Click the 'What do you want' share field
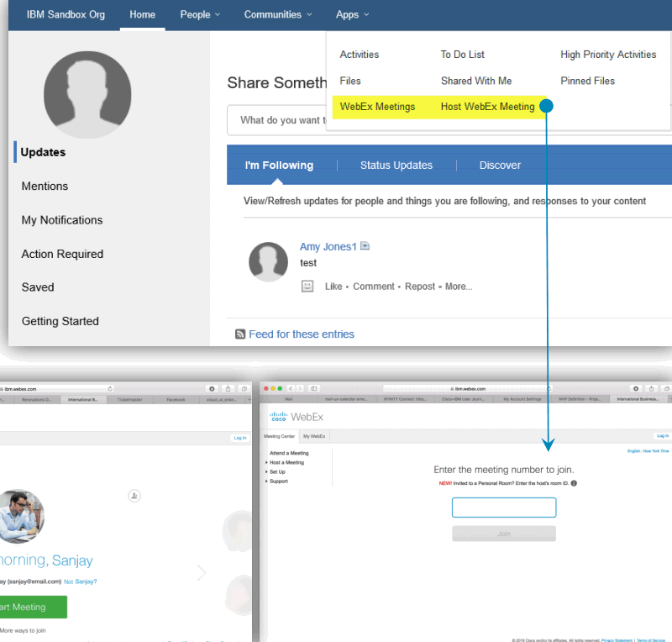The image size is (672, 642). pyautogui.click(x=277, y=120)
